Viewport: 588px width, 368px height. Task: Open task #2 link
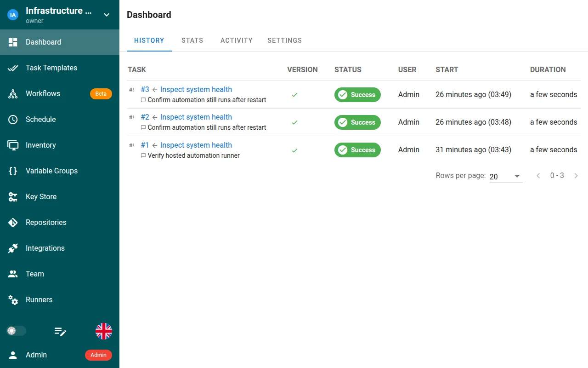pos(145,117)
